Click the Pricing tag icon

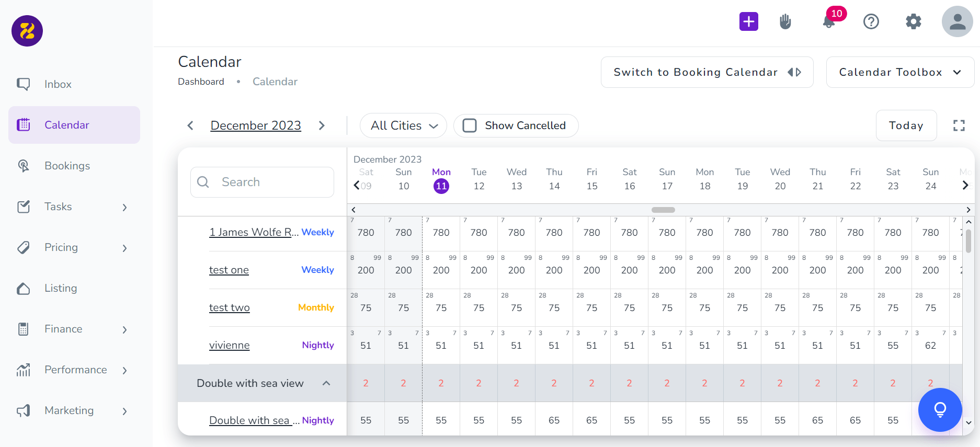(x=24, y=247)
